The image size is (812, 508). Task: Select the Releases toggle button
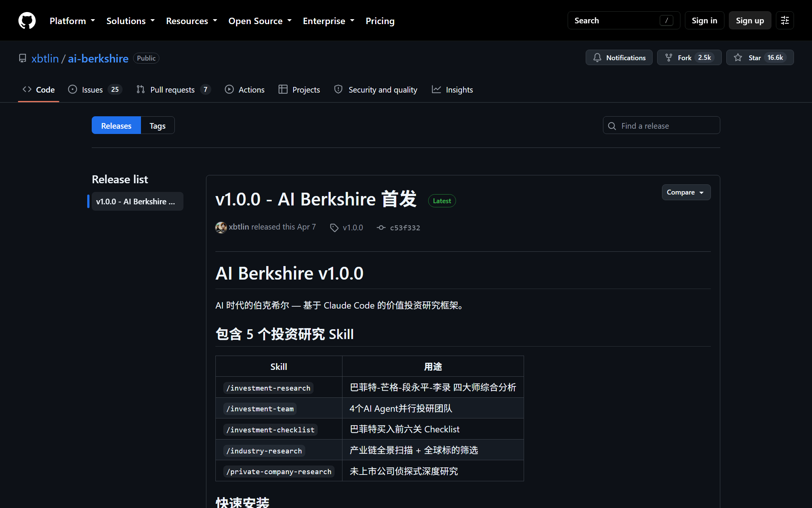116,125
